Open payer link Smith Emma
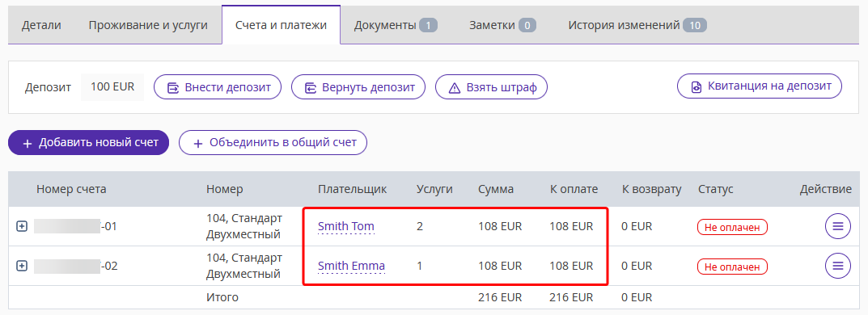The width and height of the screenshot is (868, 315). [x=352, y=266]
